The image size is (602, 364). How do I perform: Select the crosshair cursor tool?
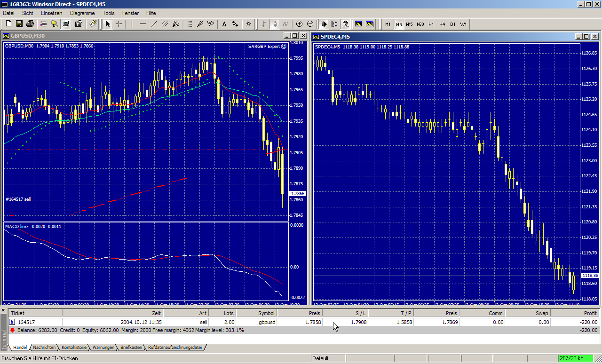pos(119,24)
